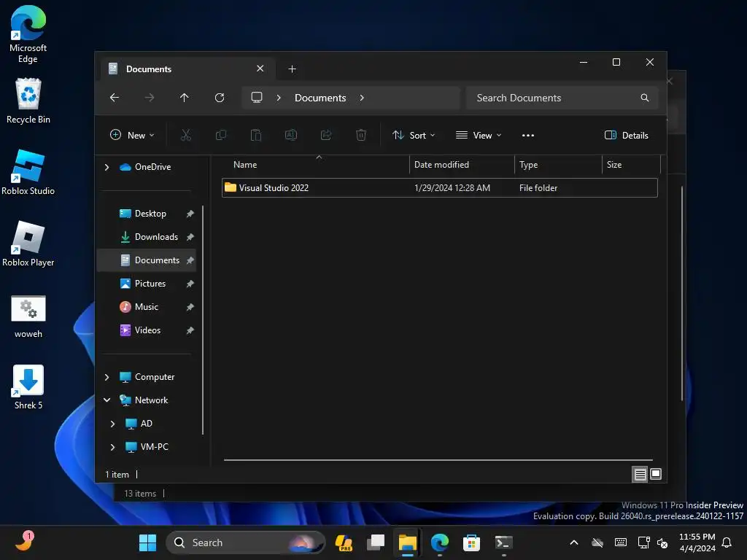Open the View dropdown

point(479,135)
